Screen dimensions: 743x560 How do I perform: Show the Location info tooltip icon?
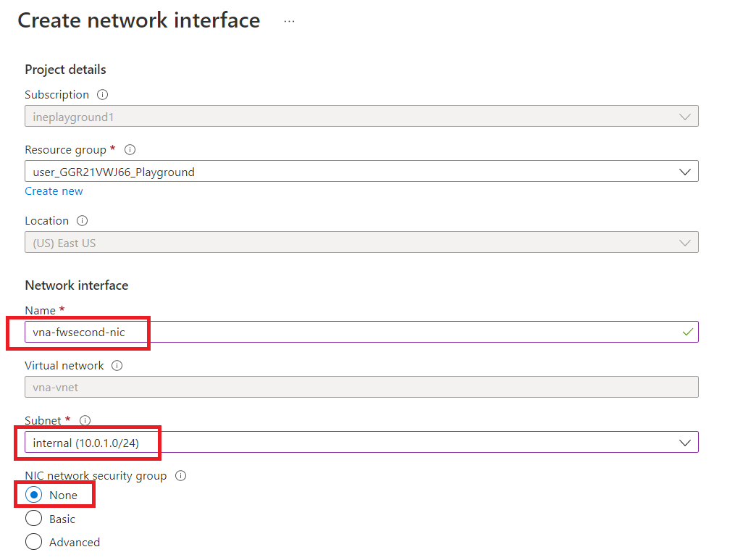[83, 221]
